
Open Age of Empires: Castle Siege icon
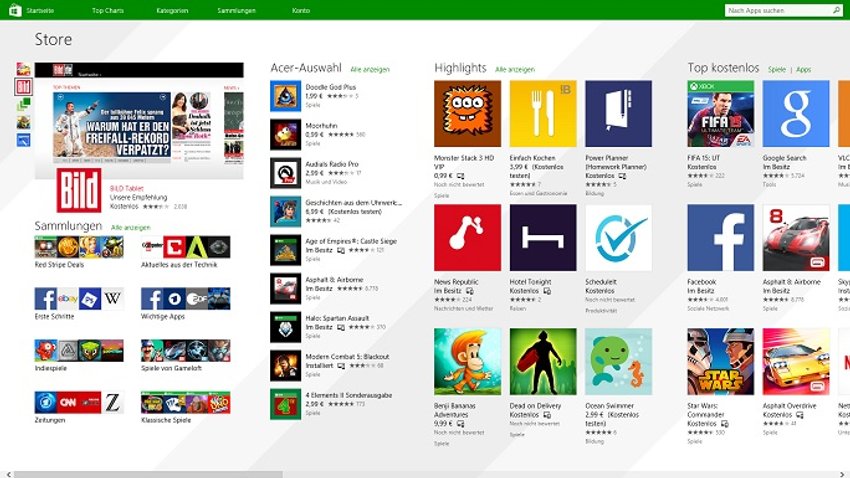[286, 250]
